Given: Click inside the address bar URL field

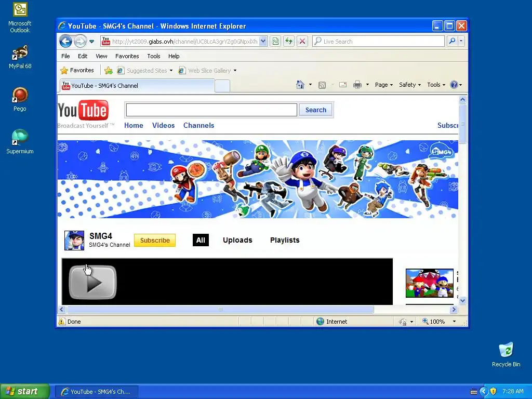Looking at the screenshot, I should coord(184,42).
